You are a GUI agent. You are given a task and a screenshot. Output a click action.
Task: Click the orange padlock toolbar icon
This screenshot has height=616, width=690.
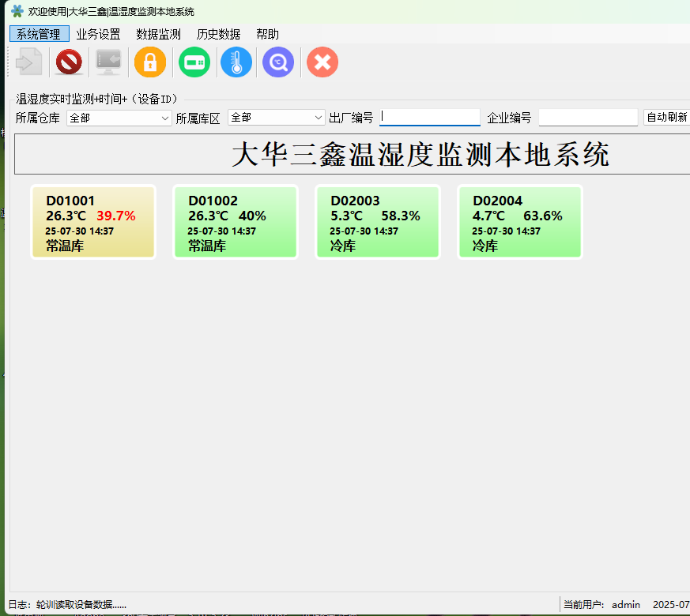[x=150, y=62]
